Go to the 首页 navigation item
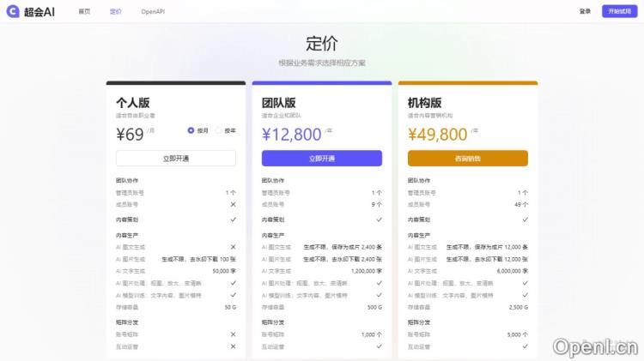Screen dimensions: 644x361 coord(83,11)
